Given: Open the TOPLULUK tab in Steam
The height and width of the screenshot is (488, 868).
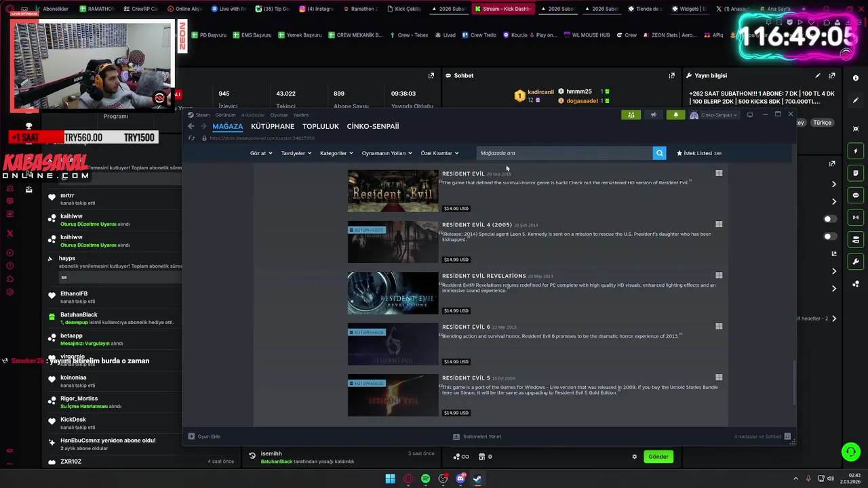Looking at the screenshot, I should (321, 126).
